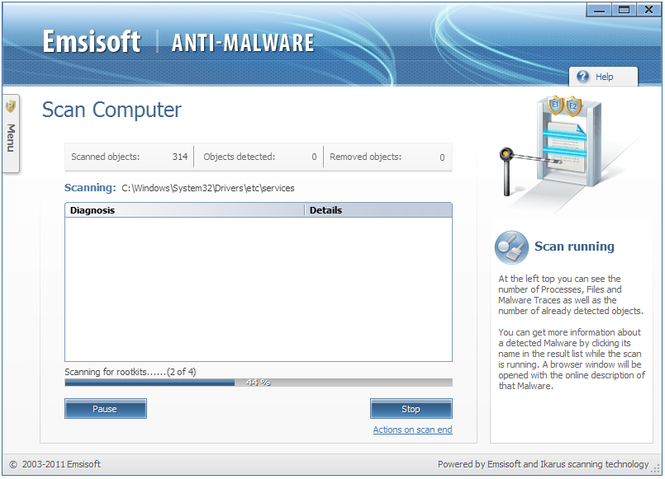The width and height of the screenshot is (665, 479).
Task: Open Actions on scan end link
Action: [x=412, y=430]
